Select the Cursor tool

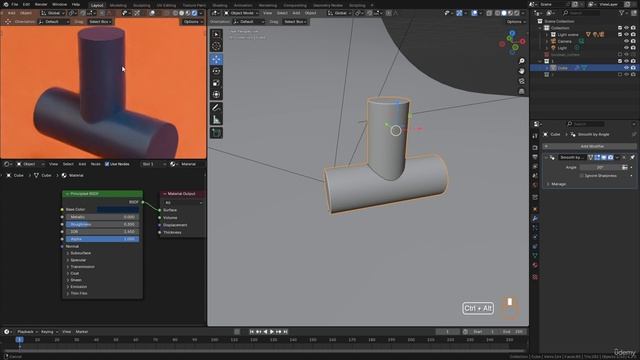pyautogui.click(x=216, y=46)
